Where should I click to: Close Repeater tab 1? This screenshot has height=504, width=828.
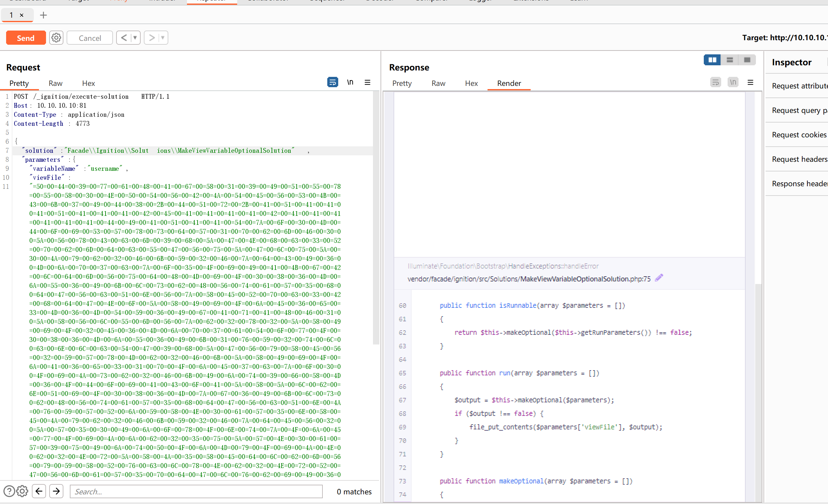click(x=22, y=15)
